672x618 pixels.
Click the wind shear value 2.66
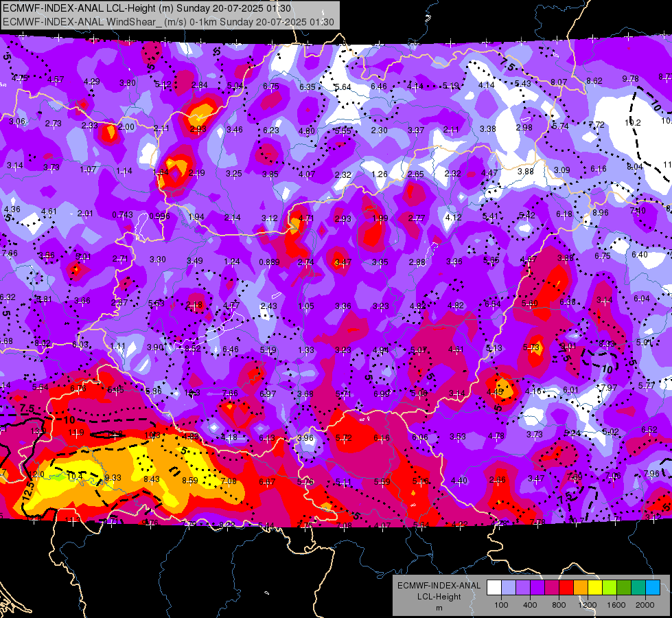[498, 480]
